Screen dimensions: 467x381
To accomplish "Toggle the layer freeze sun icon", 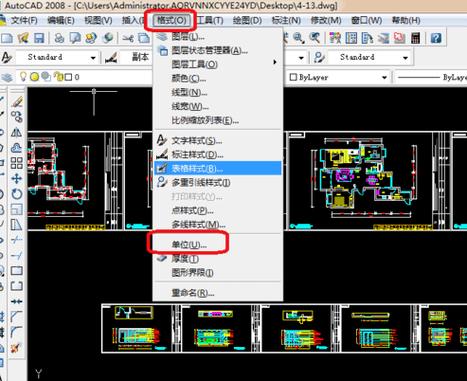I will pos(35,77).
